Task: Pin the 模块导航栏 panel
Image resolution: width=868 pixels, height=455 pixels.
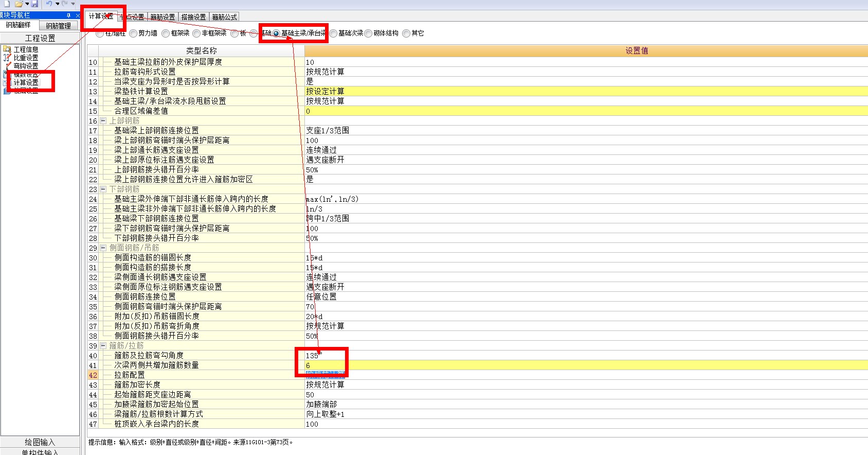Action: [69, 15]
